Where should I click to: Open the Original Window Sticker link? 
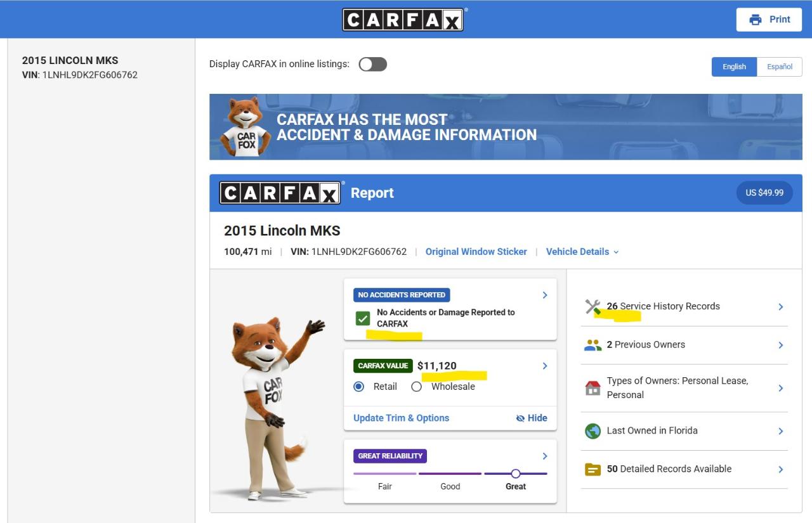pyautogui.click(x=476, y=252)
